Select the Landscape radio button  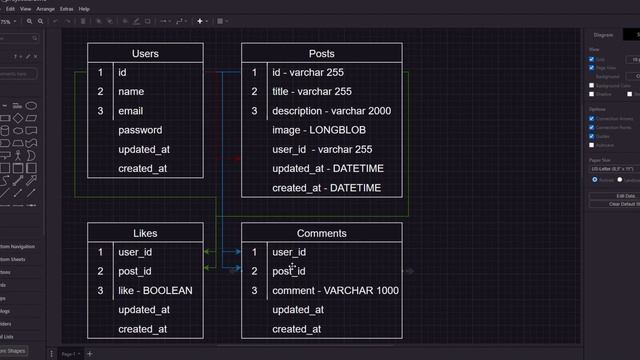(620, 180)
